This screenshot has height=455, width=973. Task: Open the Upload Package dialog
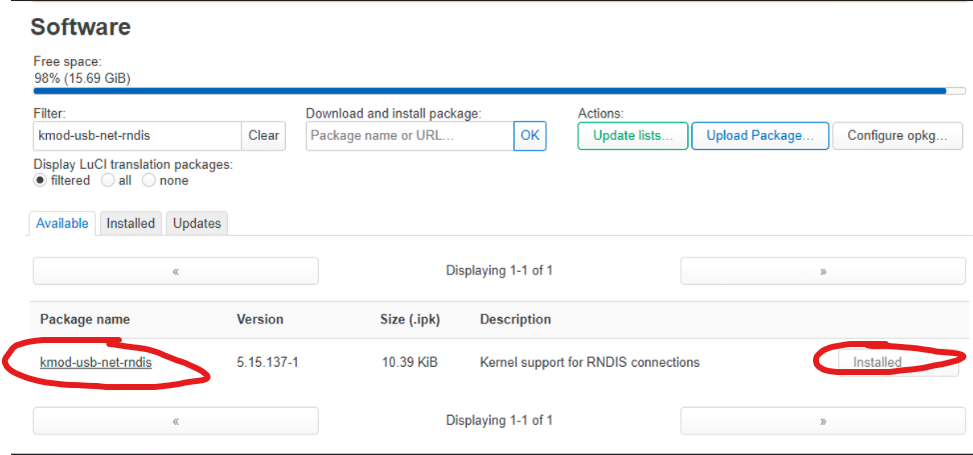pos(759,135)
